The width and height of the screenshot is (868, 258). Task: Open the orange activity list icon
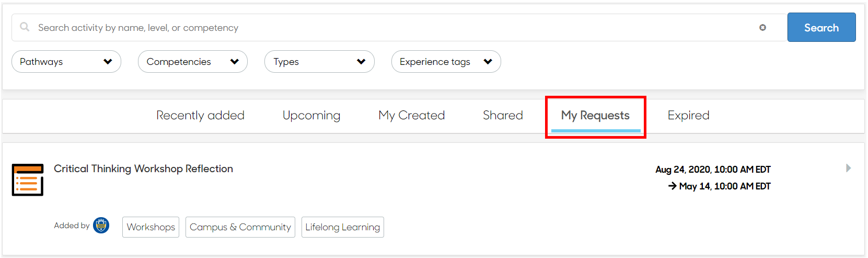click(x=28, y=180)
